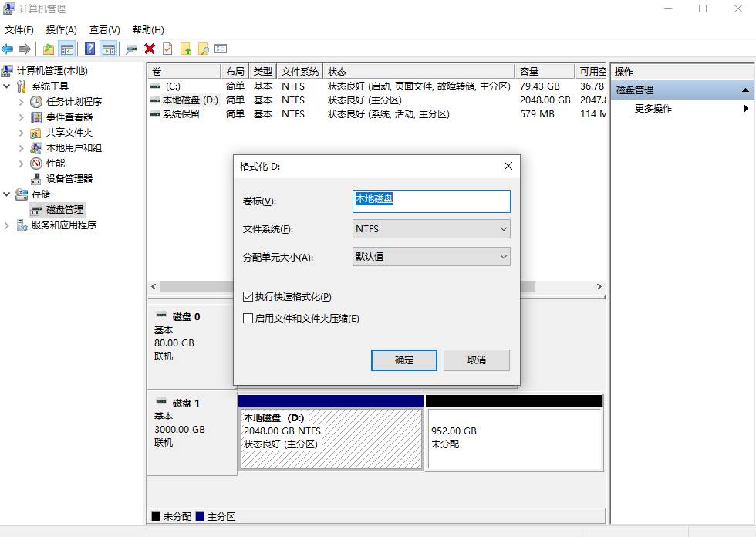Click the blue Back arrow in toolbar
This screenshot has width=756, height=537.
point(7,49)
